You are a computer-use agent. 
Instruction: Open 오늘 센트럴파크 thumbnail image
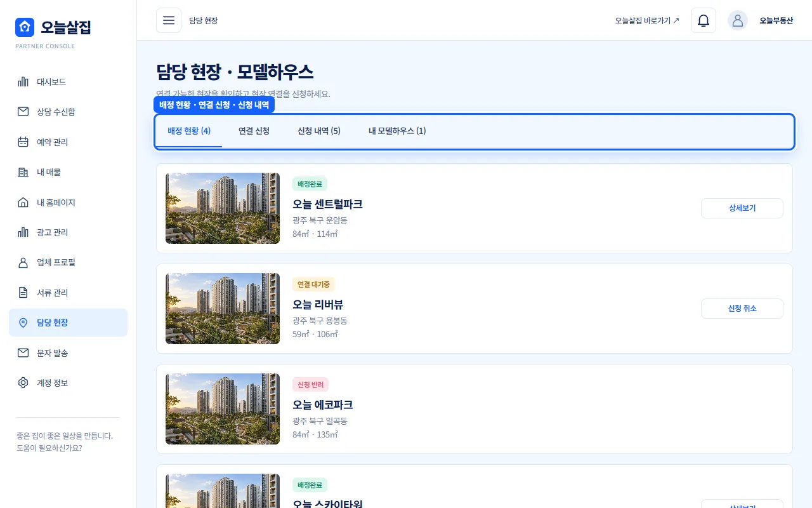(223, 208)
